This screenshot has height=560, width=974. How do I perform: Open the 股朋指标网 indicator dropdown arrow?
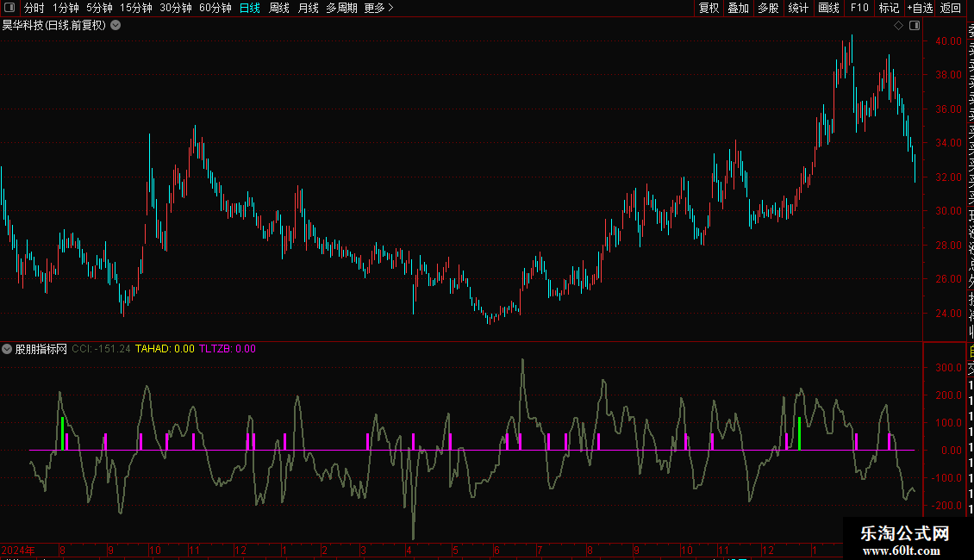point(7,350)
